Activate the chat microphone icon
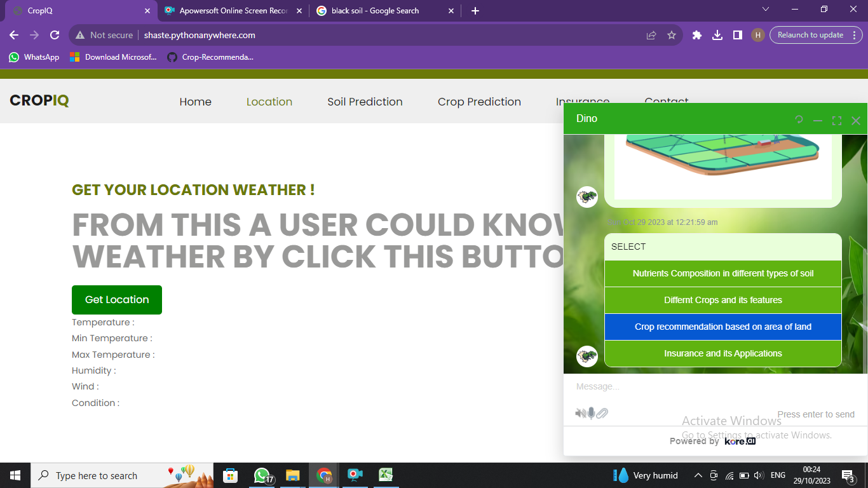868x488 pixels. [x=592, y=414]
